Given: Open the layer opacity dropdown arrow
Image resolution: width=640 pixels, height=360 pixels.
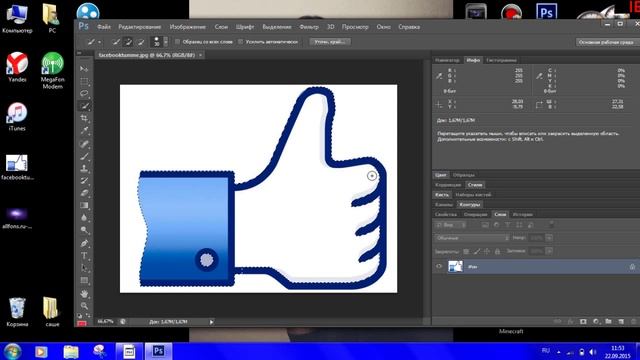Looking at the screenshot, I should [x=549, y=238].
